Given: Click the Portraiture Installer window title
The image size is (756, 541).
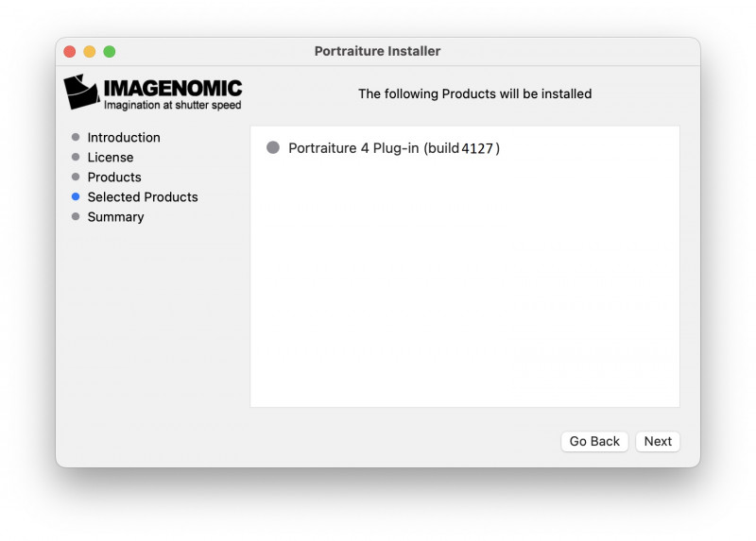Looking at the screenshot, I should (377, 51).
